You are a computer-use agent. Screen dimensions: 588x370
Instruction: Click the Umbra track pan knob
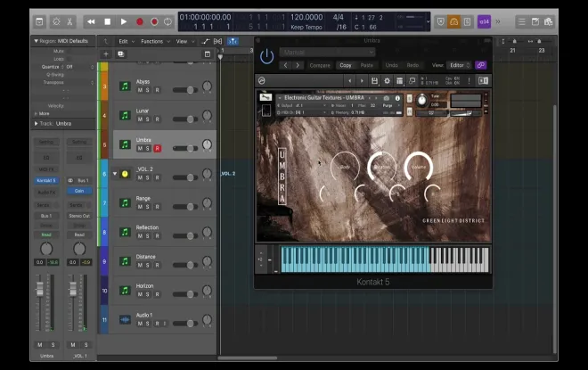(x=207, y=144)
